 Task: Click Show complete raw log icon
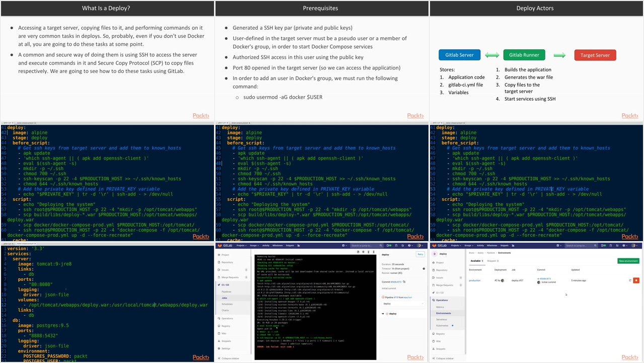coord(358,252)
